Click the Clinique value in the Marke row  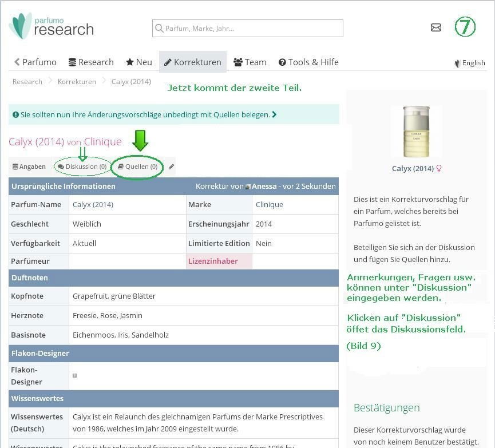coord(270,205)
